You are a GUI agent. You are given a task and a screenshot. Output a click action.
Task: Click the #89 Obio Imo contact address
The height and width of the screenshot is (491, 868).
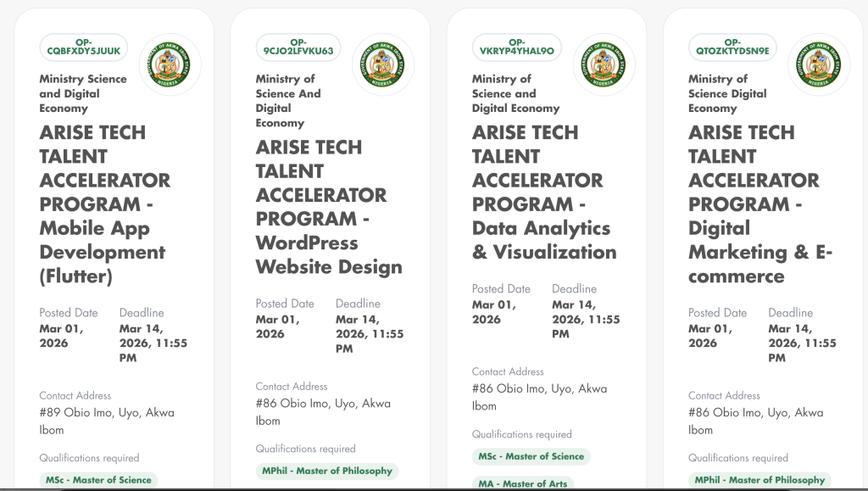tap(107, 421)
